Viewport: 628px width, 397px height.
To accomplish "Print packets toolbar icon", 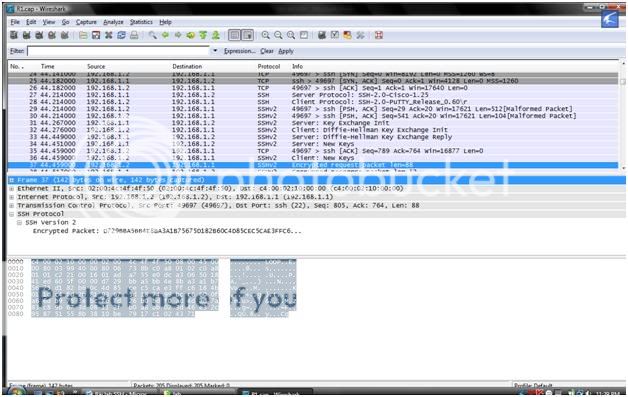I will coord(134,35).
